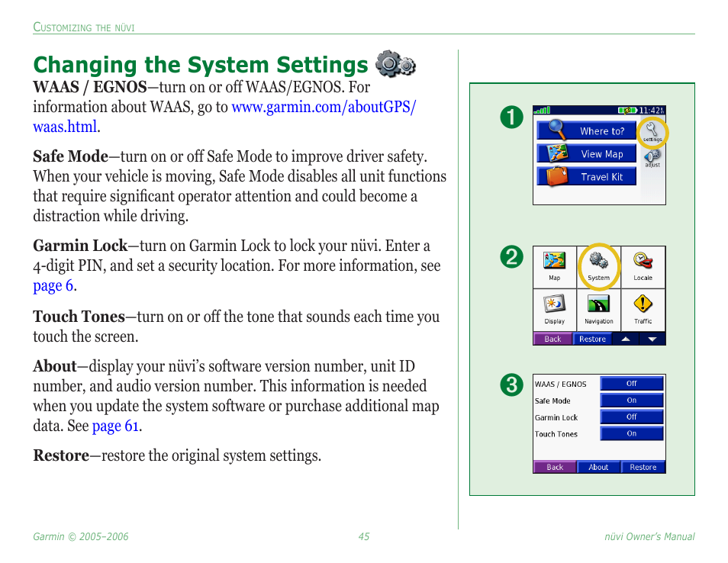
Task: Tap the down arrow in settings menu
Action: (652, 339)
